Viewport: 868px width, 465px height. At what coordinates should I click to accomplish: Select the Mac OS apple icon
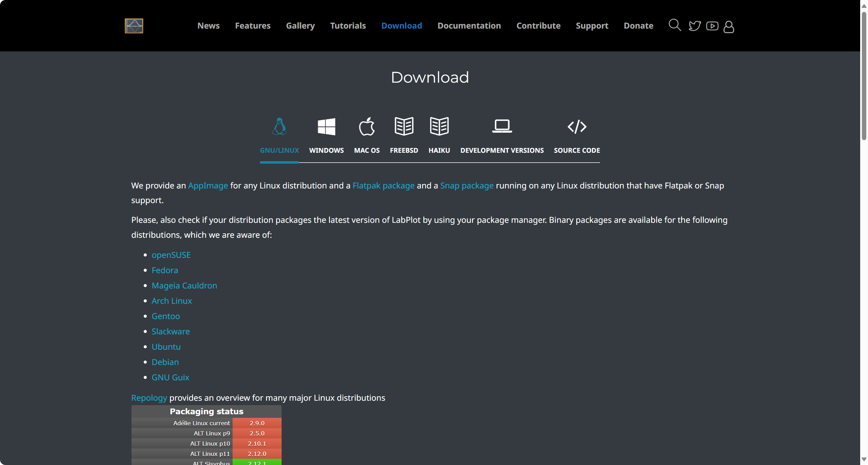(366, 127)
